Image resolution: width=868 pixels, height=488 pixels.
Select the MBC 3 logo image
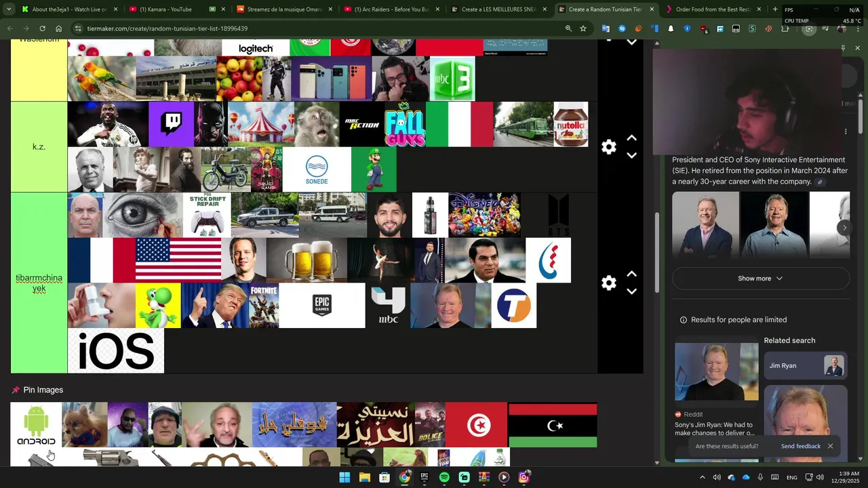452,79
